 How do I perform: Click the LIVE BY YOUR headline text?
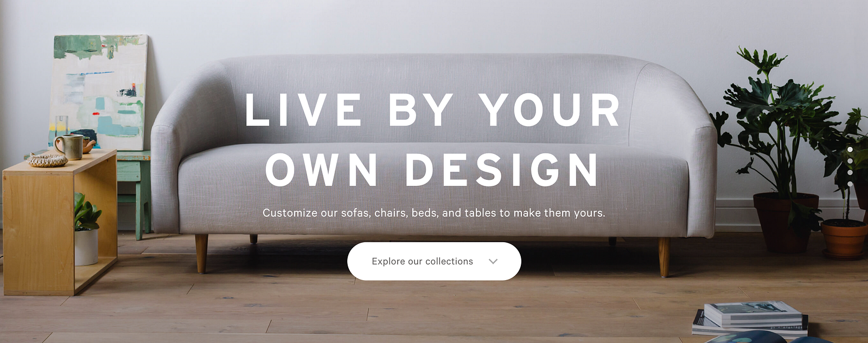pyautogui.click(x=432, y=110)
